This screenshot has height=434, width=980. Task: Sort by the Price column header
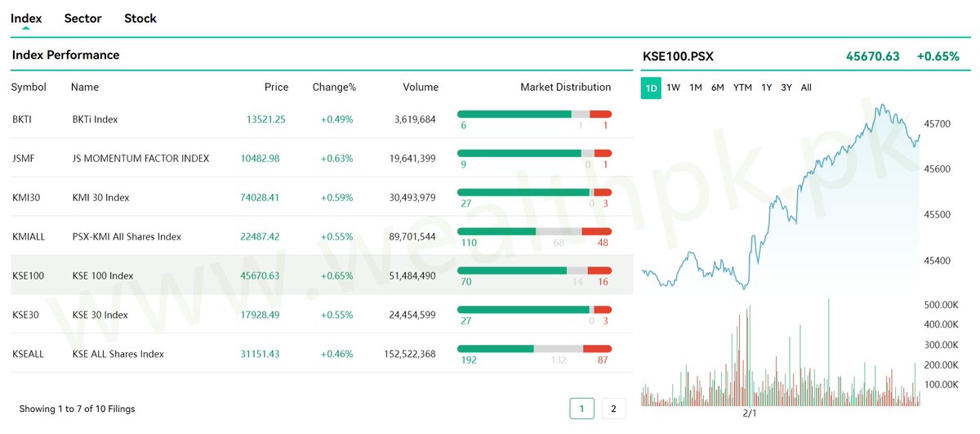pyautogui.click(x=276, y=87)
